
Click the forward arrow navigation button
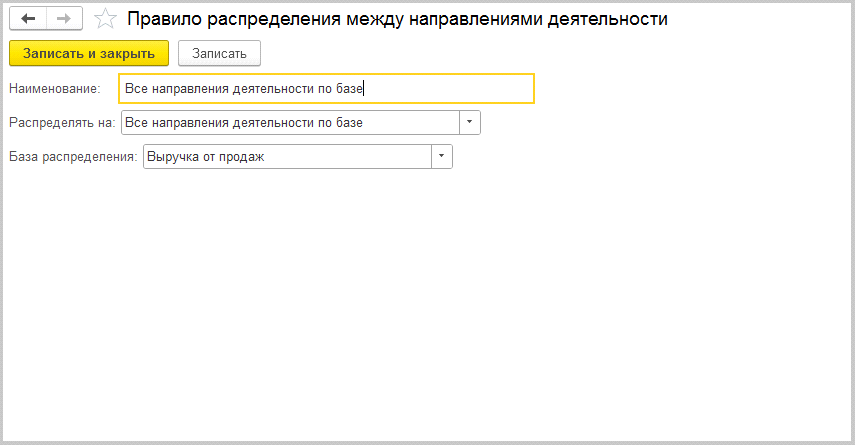pyautogui.click(x=63, y=19)
